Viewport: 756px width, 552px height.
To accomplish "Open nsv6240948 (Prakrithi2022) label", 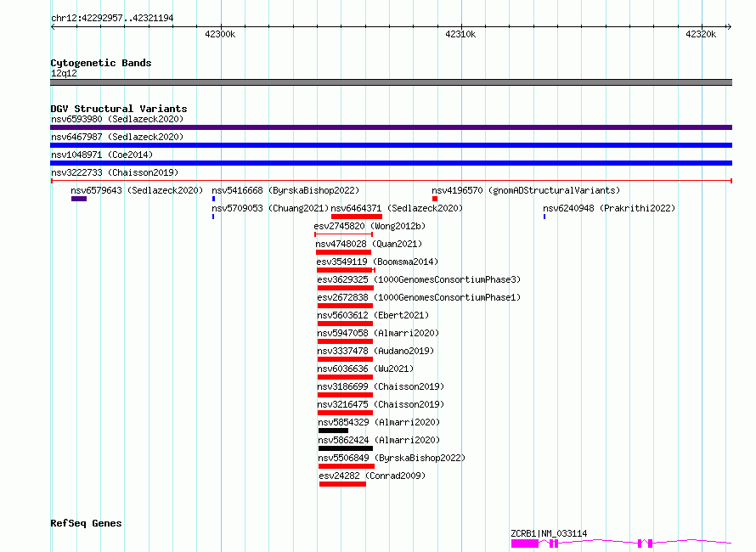I will coord(609,208).
